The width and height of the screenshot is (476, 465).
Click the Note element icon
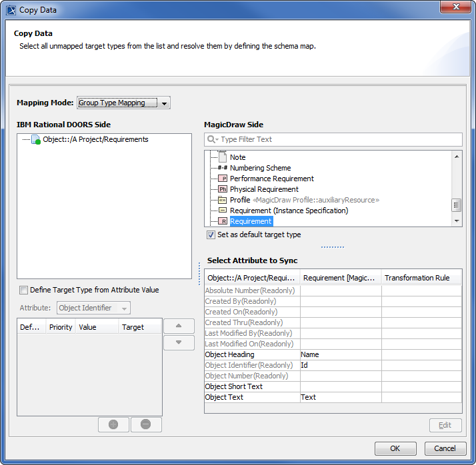point(223,157)
